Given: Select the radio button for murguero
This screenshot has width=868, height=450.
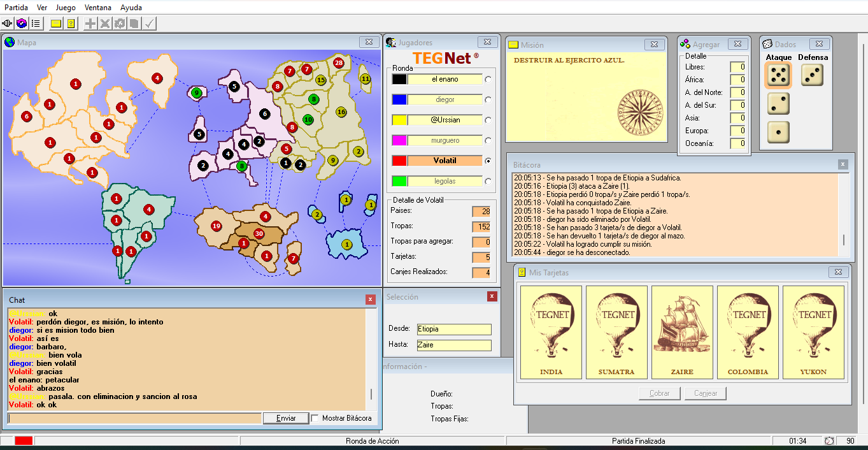Looking at the screenshot, I should pos(488,140).
